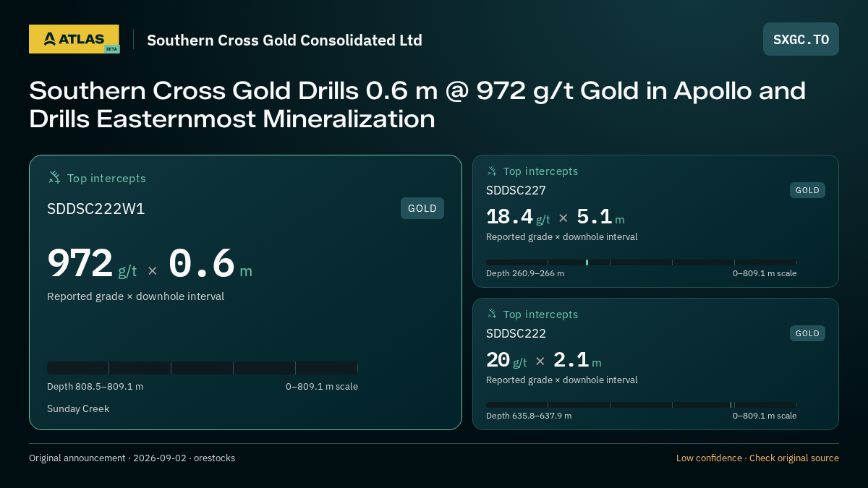Click the drill icon in SDDSC227 card

[x=492, y=171]
